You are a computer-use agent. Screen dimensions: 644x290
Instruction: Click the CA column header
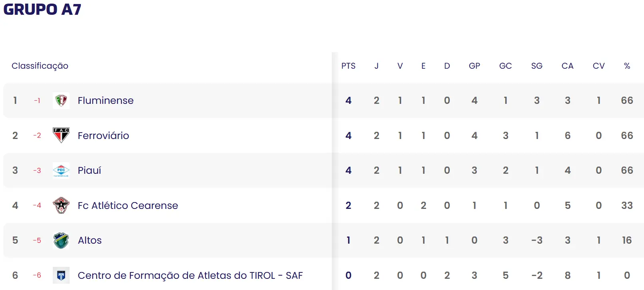click(x=567, y=66)
